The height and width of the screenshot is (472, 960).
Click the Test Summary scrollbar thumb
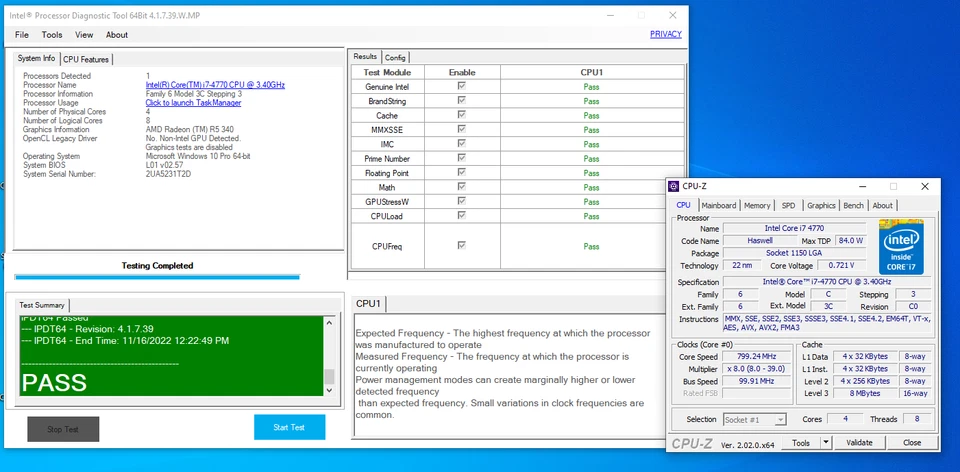tap(329, 376)
